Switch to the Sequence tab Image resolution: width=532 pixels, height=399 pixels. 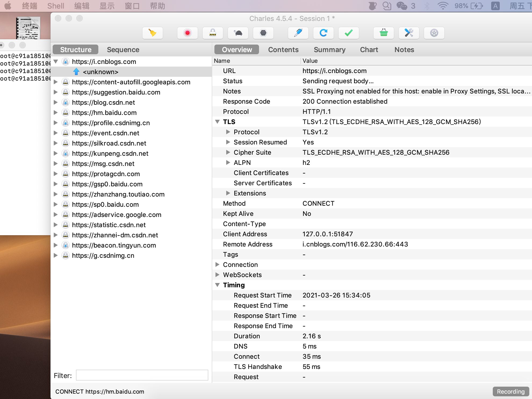coord(123,50)
